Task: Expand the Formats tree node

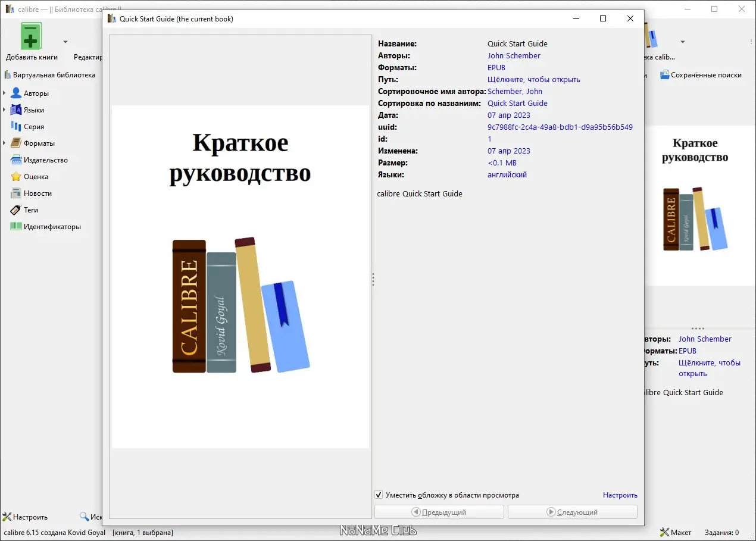Action: point(4,143)
